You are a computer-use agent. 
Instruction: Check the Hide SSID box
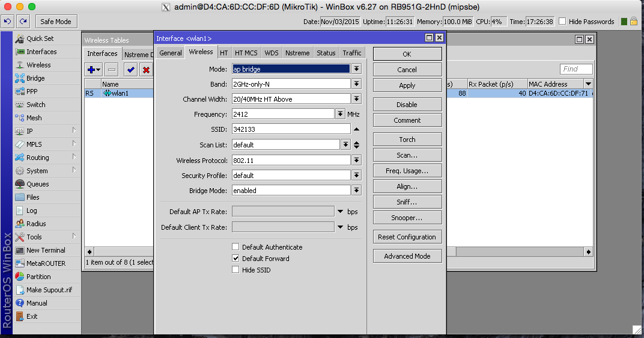tap(235, 270)
